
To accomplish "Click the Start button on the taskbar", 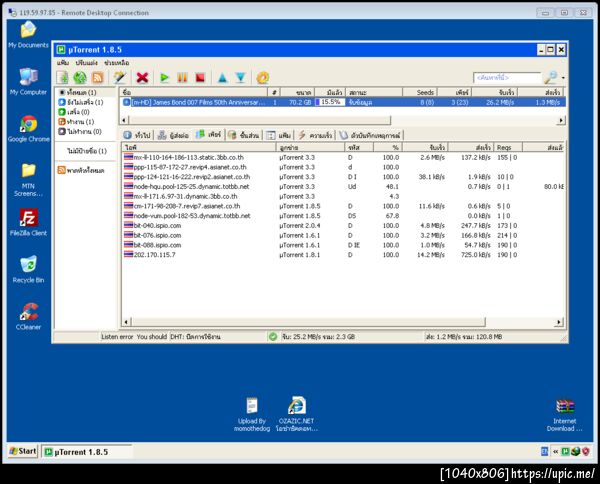I will tap(23, 451).
